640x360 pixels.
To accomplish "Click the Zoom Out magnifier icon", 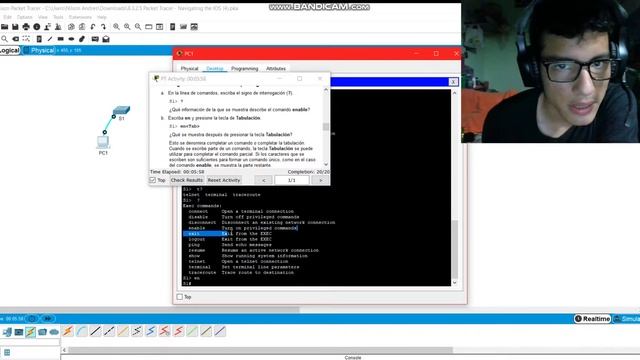I will point(138,27).
